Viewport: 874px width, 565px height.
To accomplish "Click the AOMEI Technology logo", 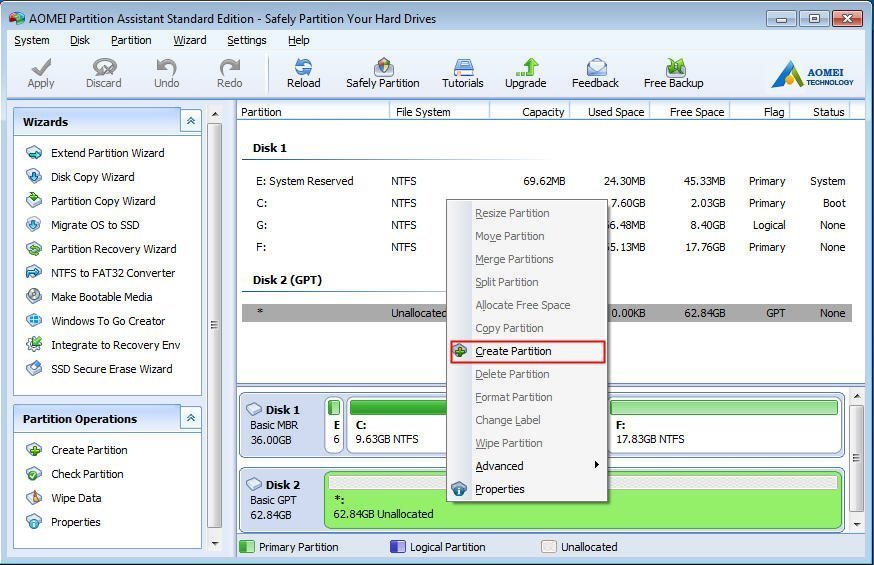I will 812,75.
